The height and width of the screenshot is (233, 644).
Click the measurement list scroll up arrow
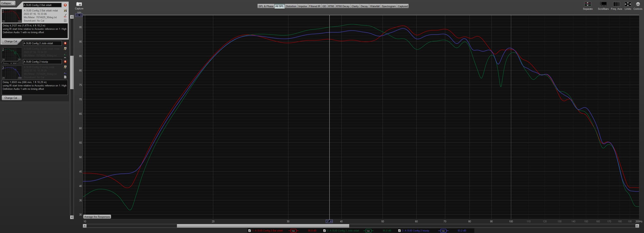(72, 17)
